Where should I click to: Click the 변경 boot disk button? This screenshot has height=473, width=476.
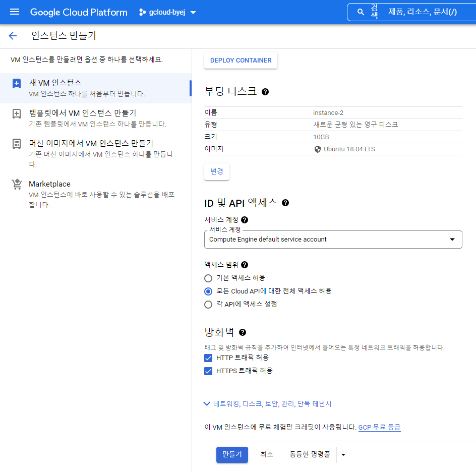tap(217, 171)
